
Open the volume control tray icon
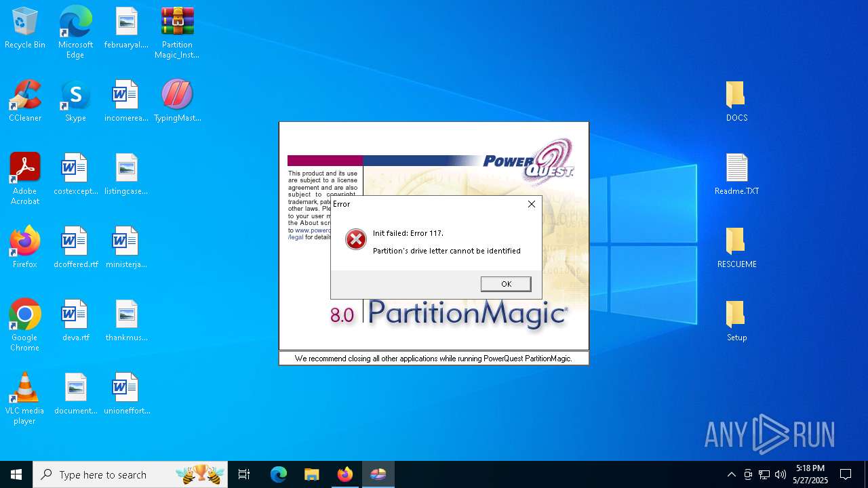point(781,474)
